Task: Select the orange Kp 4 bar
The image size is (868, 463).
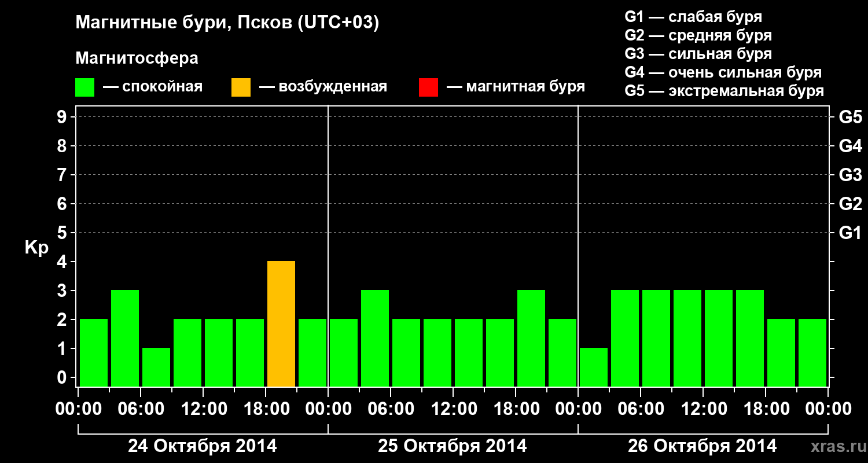Action: [x=281, y=324]
